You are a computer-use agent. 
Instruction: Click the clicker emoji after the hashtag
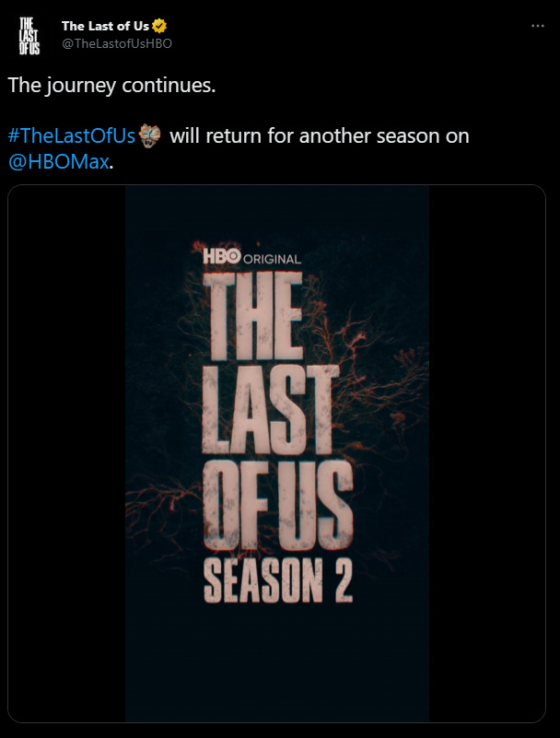(x=151, y=135)
